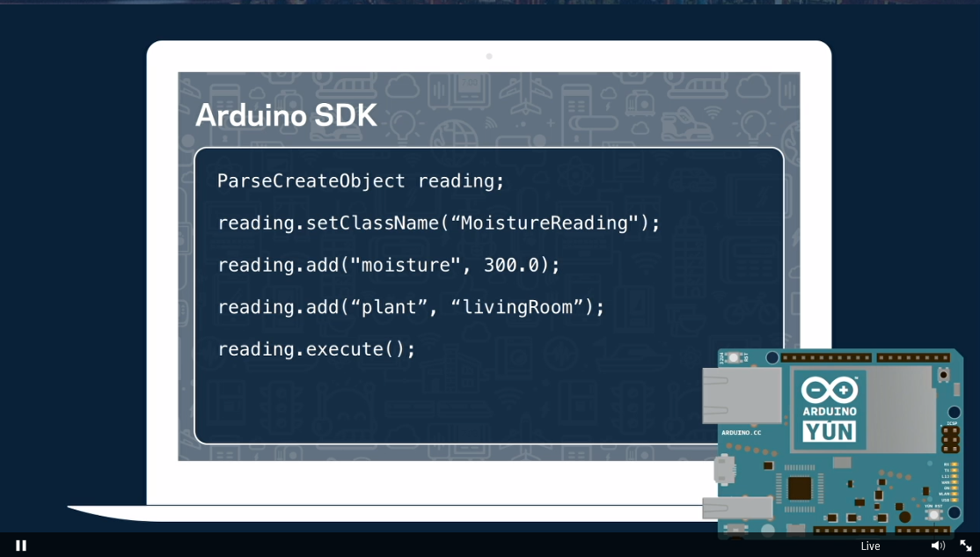This screenshot has width=980, height=557.
Task: Click the reading.setClassName("MoistureReading") code line
Action: coord(439,224)
